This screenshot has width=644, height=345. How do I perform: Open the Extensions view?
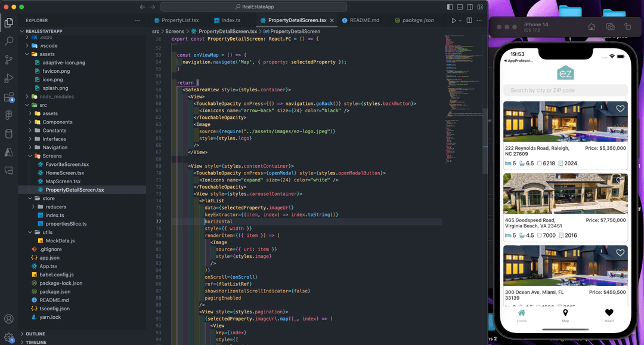point(9,97)
